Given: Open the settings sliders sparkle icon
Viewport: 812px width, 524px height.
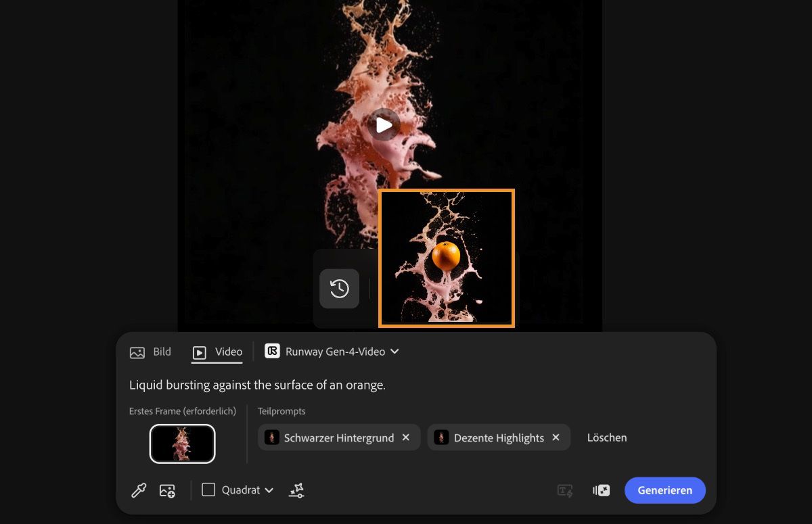Looking at the screenshot, I should 296,490.
